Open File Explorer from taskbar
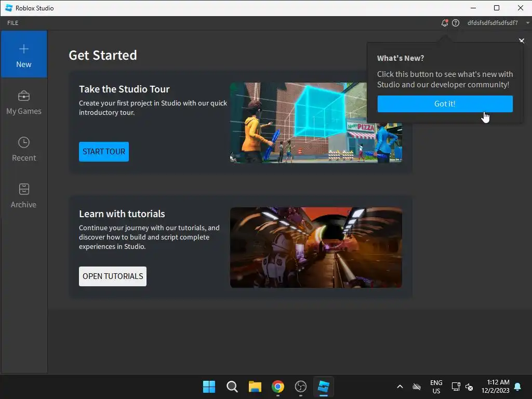 click(255, 387)
